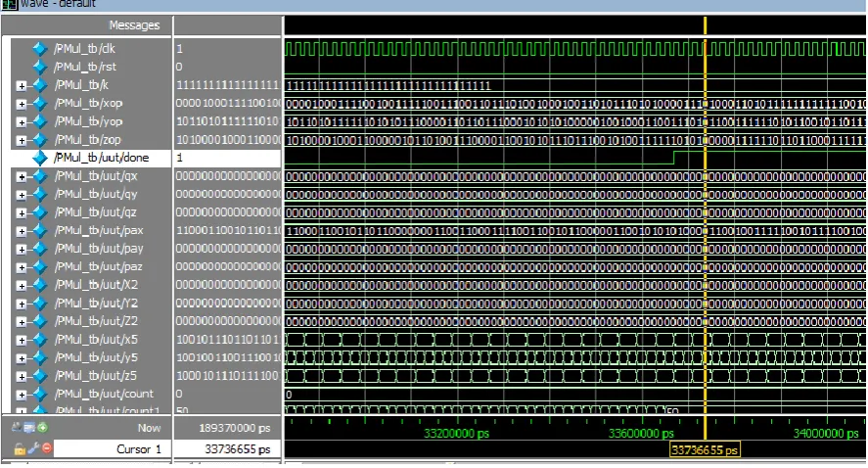Click the diamond icon of /PMul_tb/uut/z5
The height and width of the screenshot is (468, 868).
(x=40, y=376)
